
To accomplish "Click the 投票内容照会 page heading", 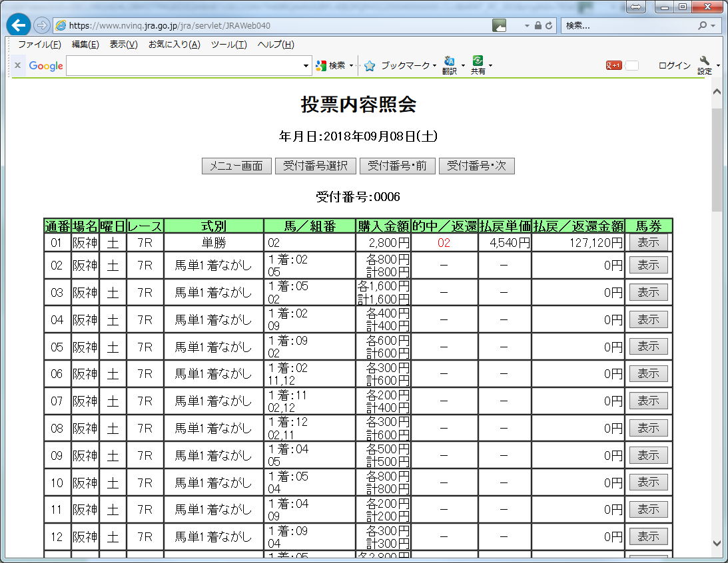I will click(358, 104).
